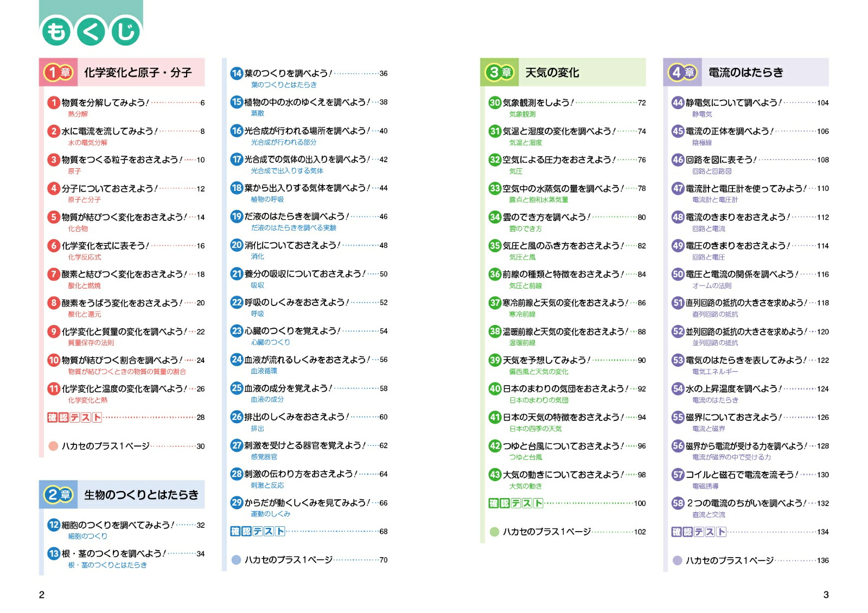
Task: Click the entry 電圧と電流の関係を調べよう!
Action: [742, 274]
